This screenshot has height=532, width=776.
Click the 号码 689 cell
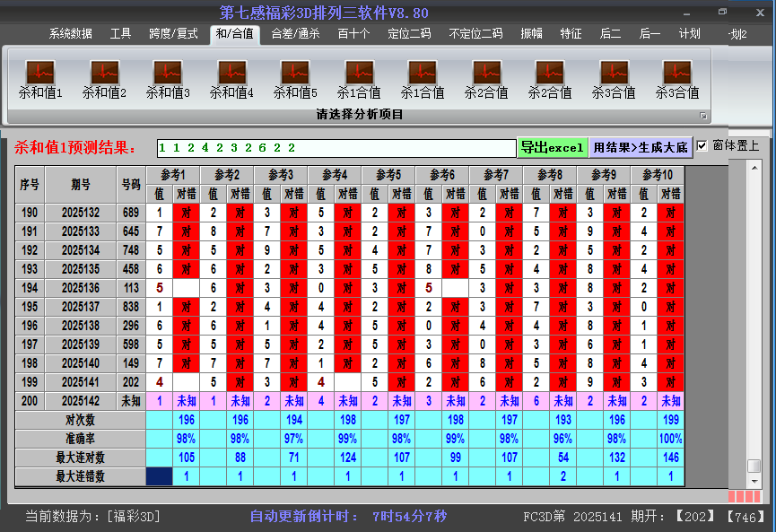point(131,213)
